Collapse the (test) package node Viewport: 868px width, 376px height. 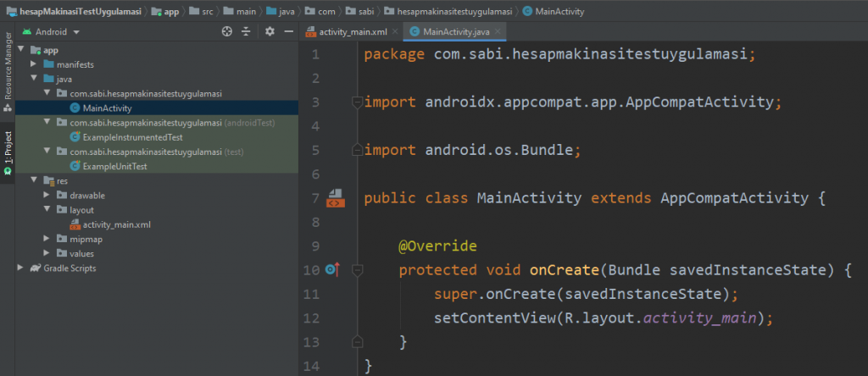click(x=47, y=152)
